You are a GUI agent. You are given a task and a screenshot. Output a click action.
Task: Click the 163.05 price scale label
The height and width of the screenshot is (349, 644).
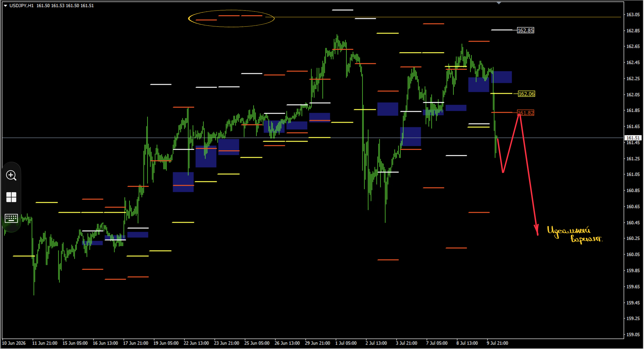coord(633,15)
